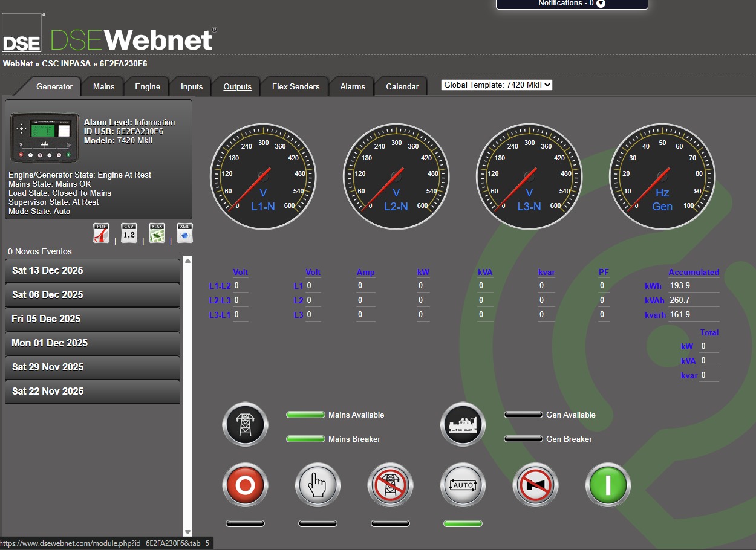Click the 7420 MkII module thumbnail
Image resolution: width=756 pixels, height=550 pixels.
(x=45, y=138)
